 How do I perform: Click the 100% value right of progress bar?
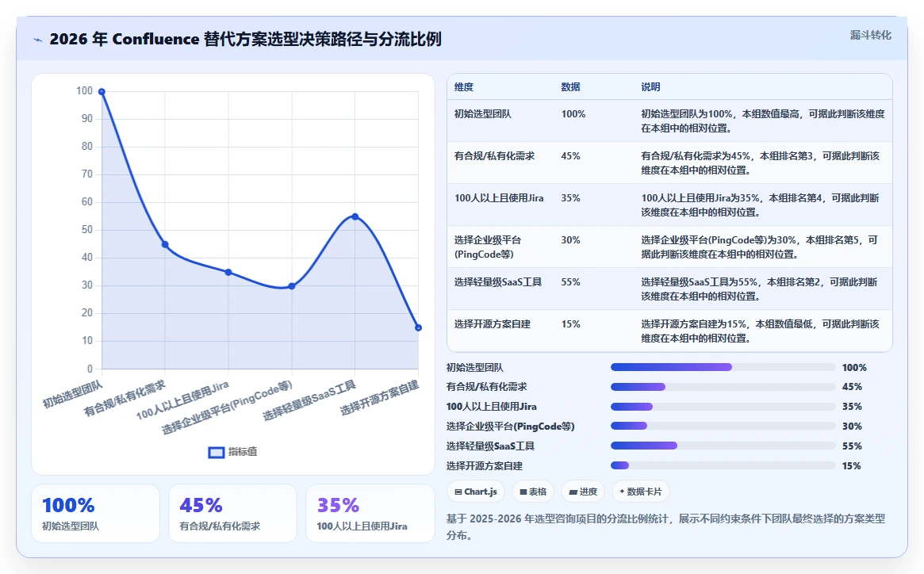click(854, 368)
